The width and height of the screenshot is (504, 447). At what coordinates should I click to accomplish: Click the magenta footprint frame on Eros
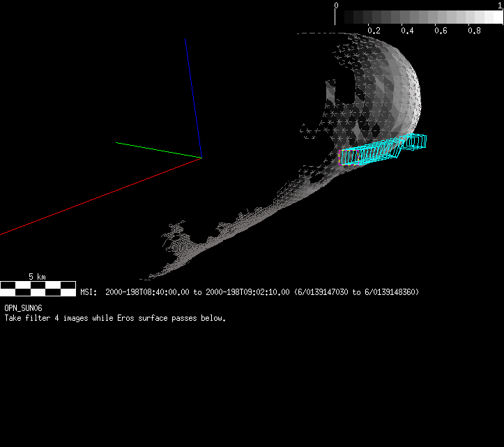341,158
